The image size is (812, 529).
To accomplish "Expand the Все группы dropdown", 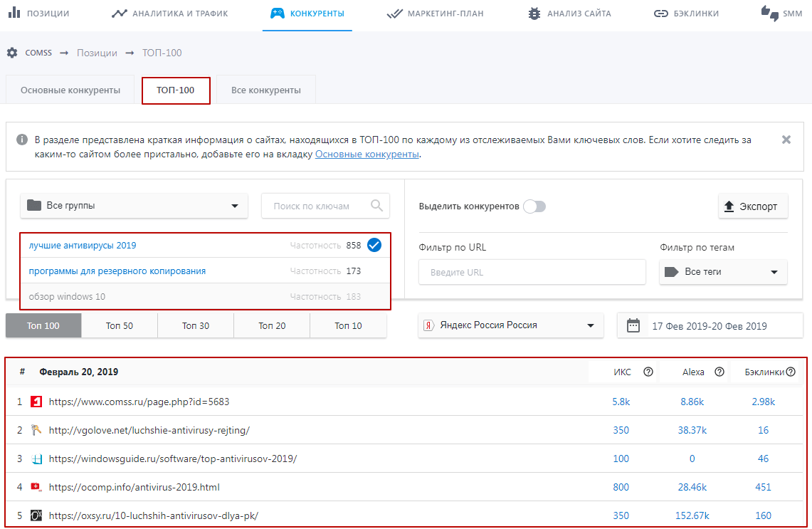I will (134, 206).
